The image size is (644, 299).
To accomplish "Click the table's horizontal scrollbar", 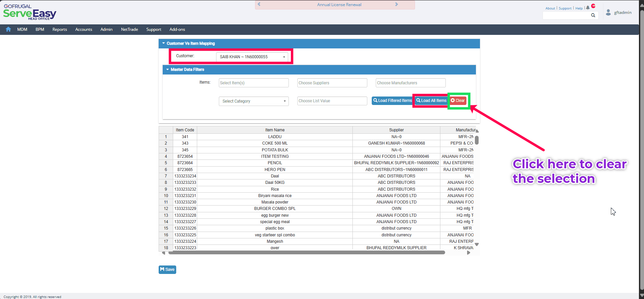I will pyautogui.click(x=307, y=252).
